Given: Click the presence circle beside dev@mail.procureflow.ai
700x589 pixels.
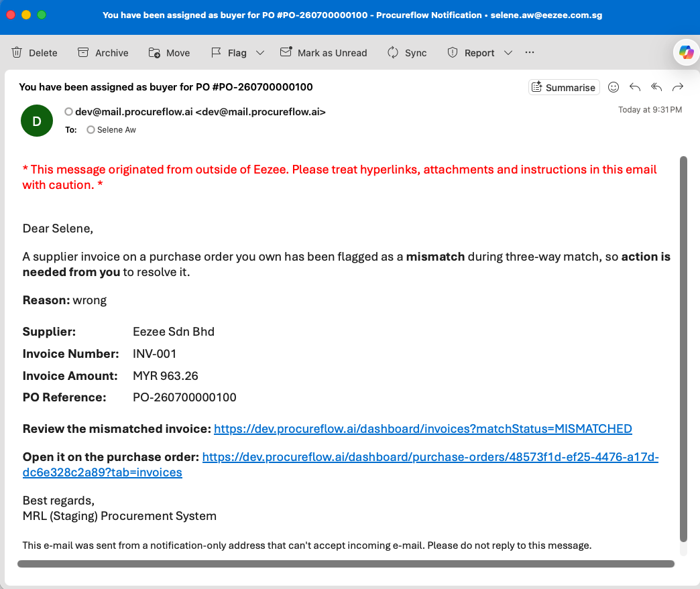Looking at the screenshot, I should 69,111.
